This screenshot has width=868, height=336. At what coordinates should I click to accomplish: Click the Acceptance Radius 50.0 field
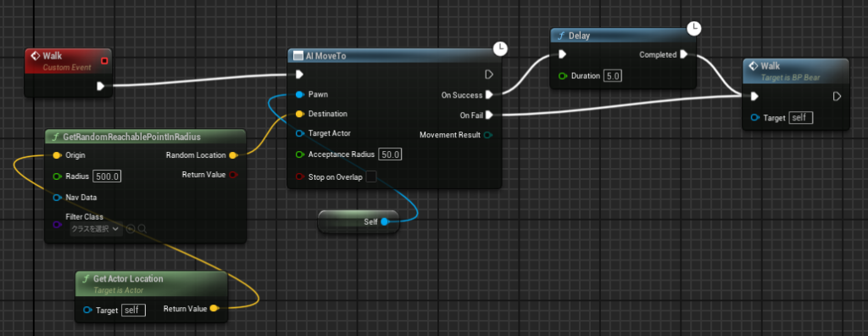[390, 154]
